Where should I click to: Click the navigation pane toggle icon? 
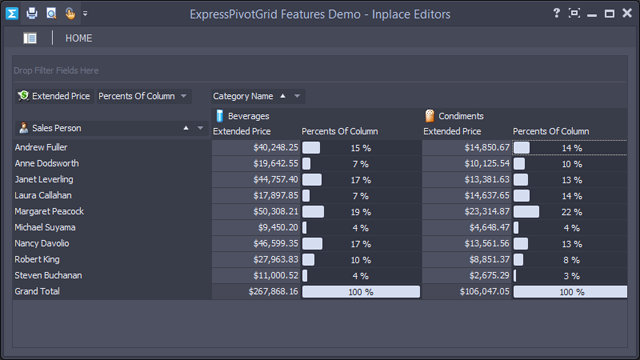click(x=30, y=38)
